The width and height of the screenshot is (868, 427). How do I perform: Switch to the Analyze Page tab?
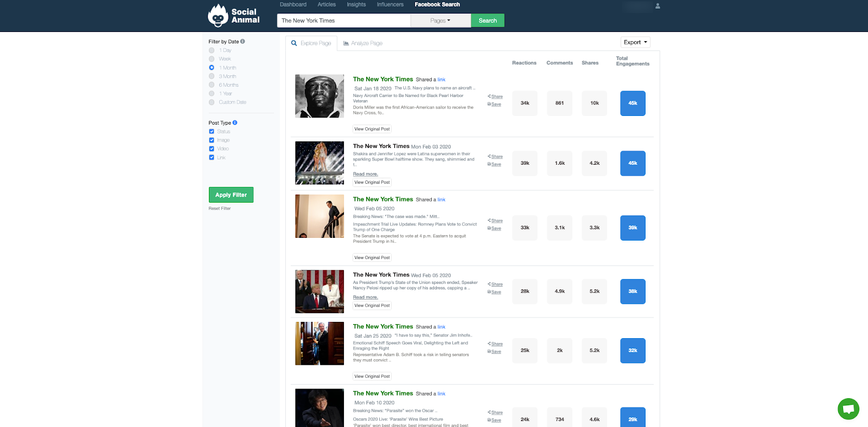(x=363, y=43)
